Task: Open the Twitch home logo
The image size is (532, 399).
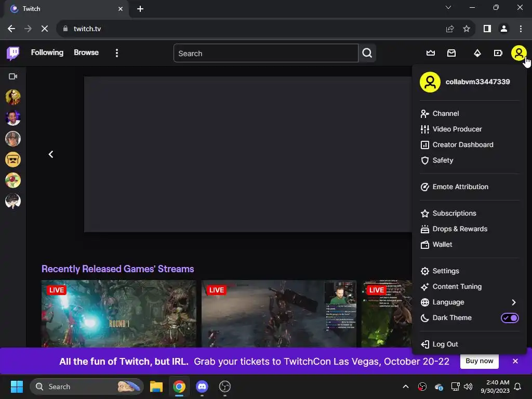Action: pos(13,54)
